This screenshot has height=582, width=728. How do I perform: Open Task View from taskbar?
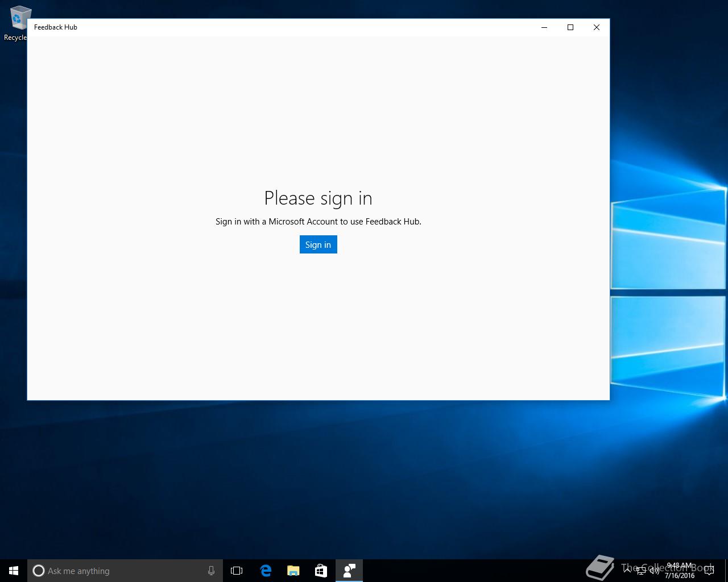tap(237, 571)
